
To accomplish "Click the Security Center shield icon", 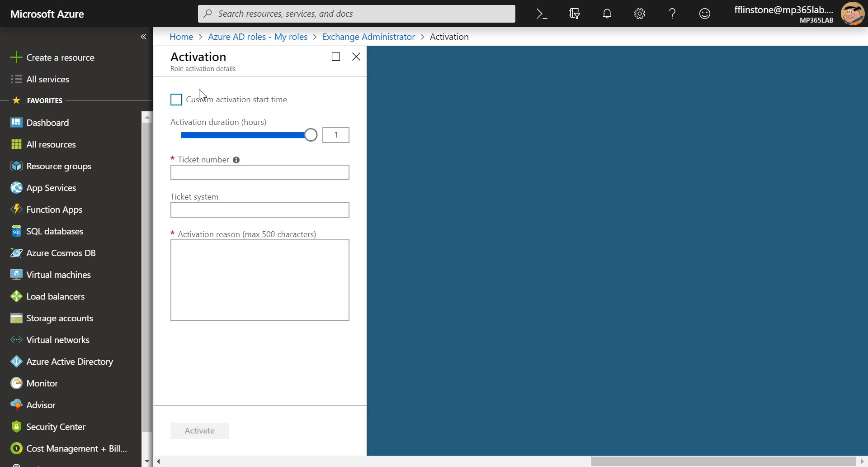I will [x=16, y=427].
